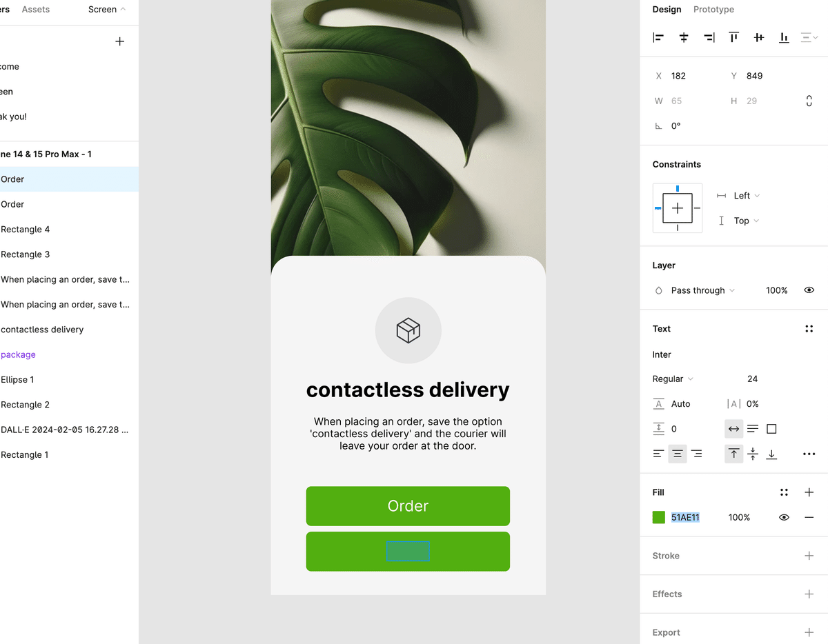Click the fill color swatch
828x644 pixels.
[659, 517]
